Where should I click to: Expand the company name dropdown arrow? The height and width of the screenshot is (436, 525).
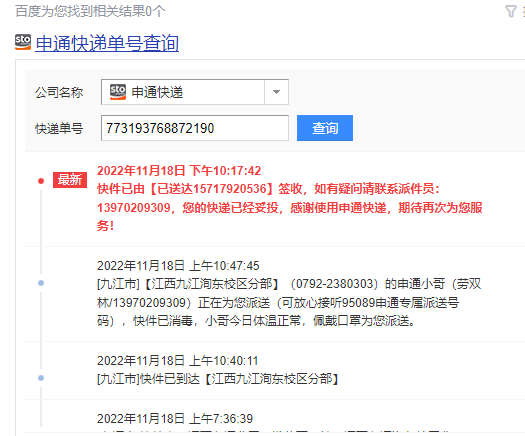276,92
